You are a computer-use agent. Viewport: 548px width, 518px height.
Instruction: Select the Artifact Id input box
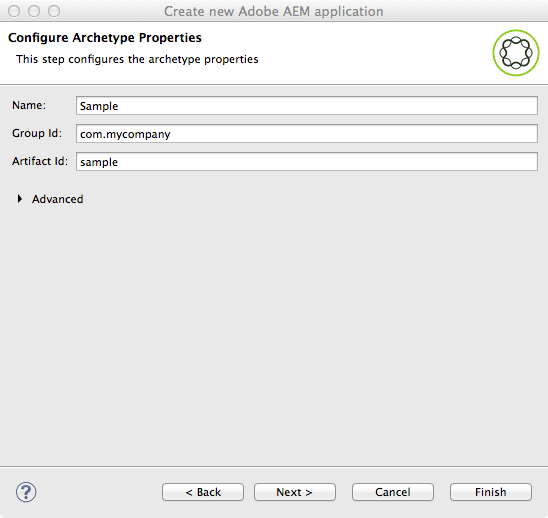[x=307, y=161]
